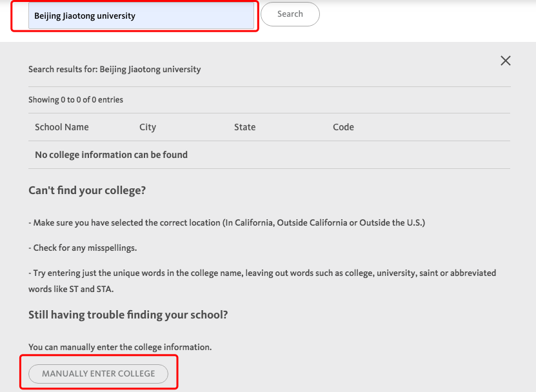Click the 'Can't find your college?' heading
The width and height of the screenshot is (536, 392).
87,190
